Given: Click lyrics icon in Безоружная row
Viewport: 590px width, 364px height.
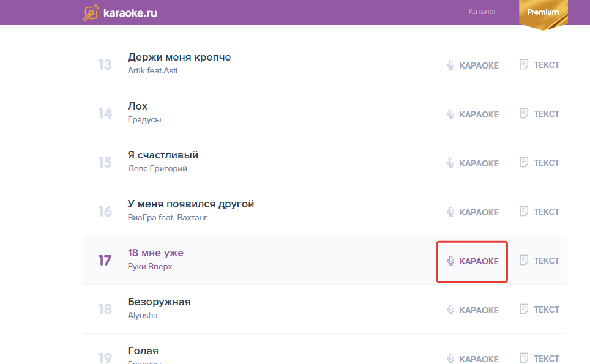Looking at the screenshot, I should coord(524,309).
